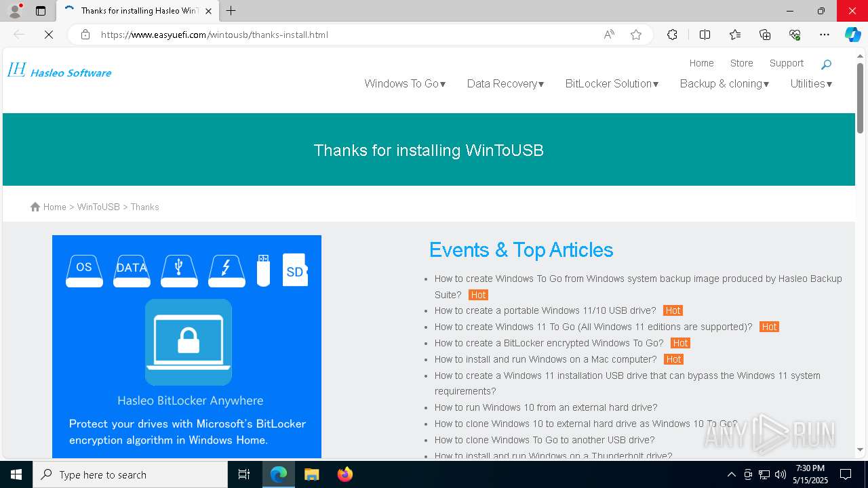Open Edge Settings and more menu
The height and width of the screenshot is (488, 868).
[x=825, y=35]
